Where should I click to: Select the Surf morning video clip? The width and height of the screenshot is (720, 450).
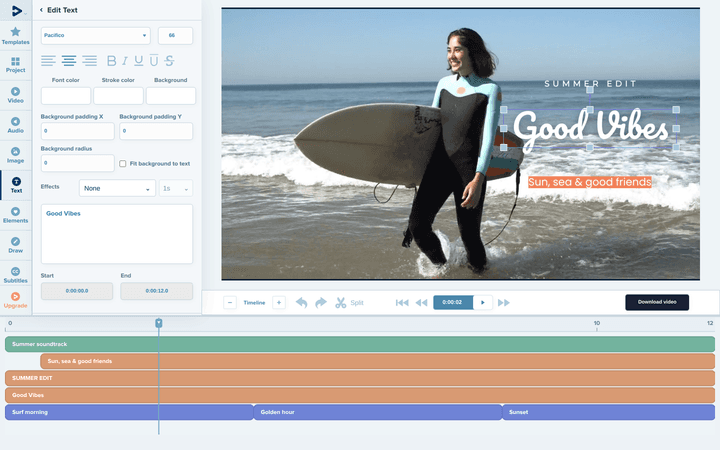pyautogui.click(x=129, y=412)
